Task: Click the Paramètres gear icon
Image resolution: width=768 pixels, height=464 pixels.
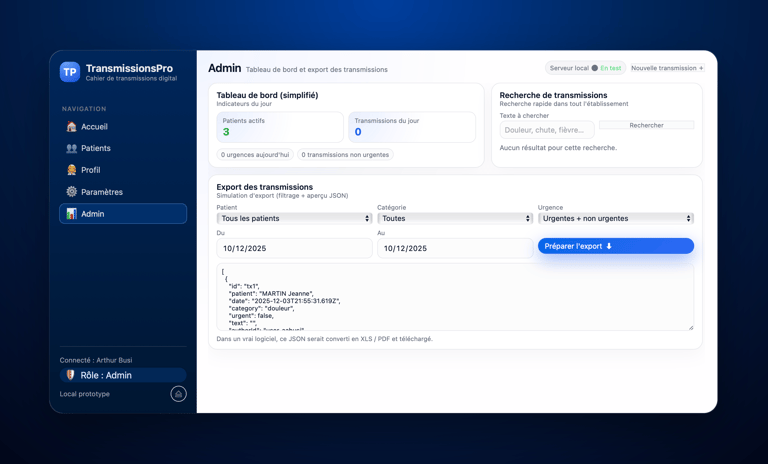Action: 72,192
